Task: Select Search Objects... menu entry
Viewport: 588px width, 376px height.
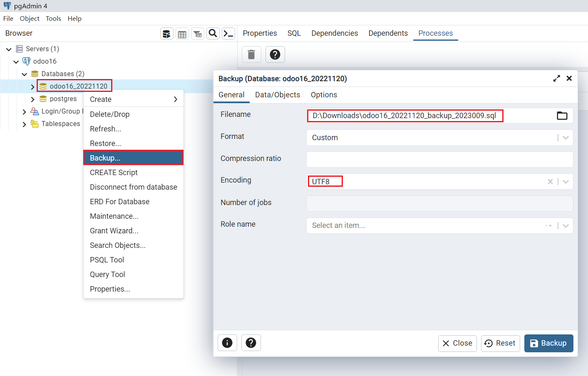Action: click(134, 245)
